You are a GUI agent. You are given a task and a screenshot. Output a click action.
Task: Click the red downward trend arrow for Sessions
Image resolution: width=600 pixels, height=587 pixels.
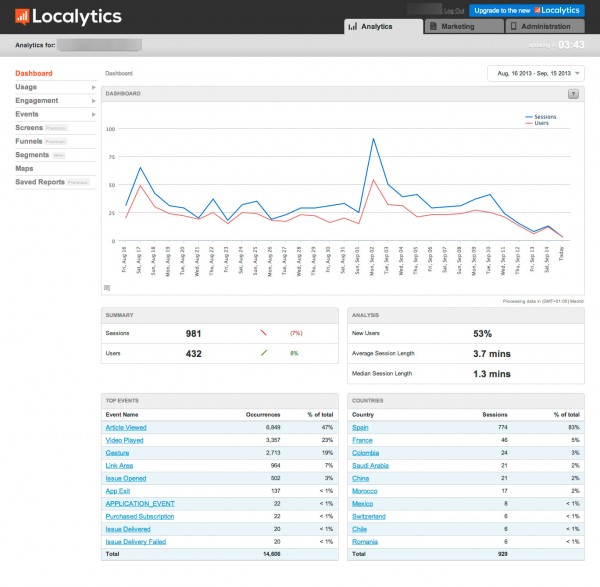[x=263, y=333]
